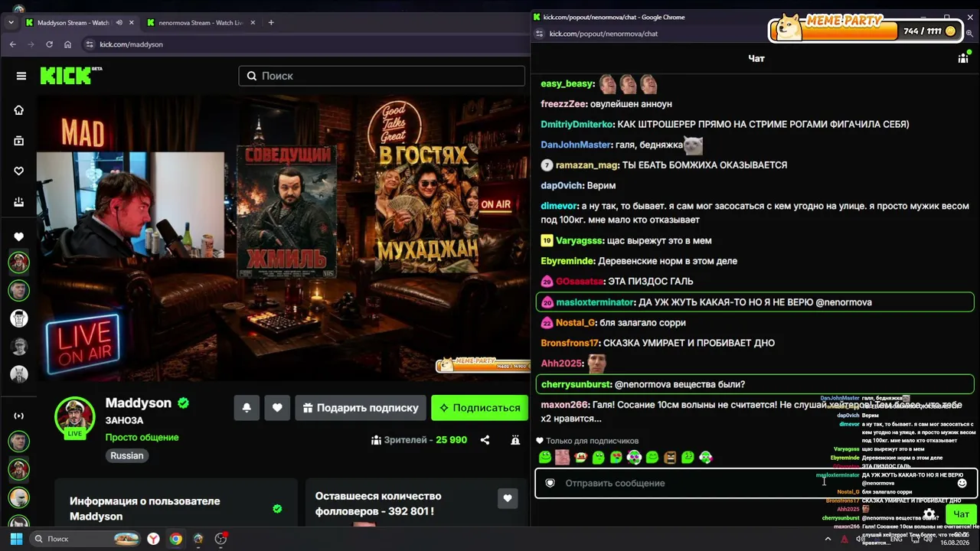The image size is (980, 551).
Task: Open the Windows Start menu
Action: (17, 539)
